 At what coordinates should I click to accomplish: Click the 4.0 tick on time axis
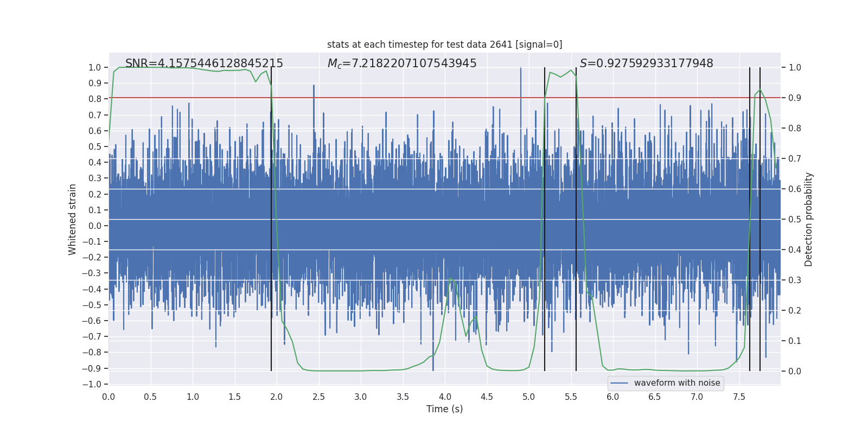point(445,397)
